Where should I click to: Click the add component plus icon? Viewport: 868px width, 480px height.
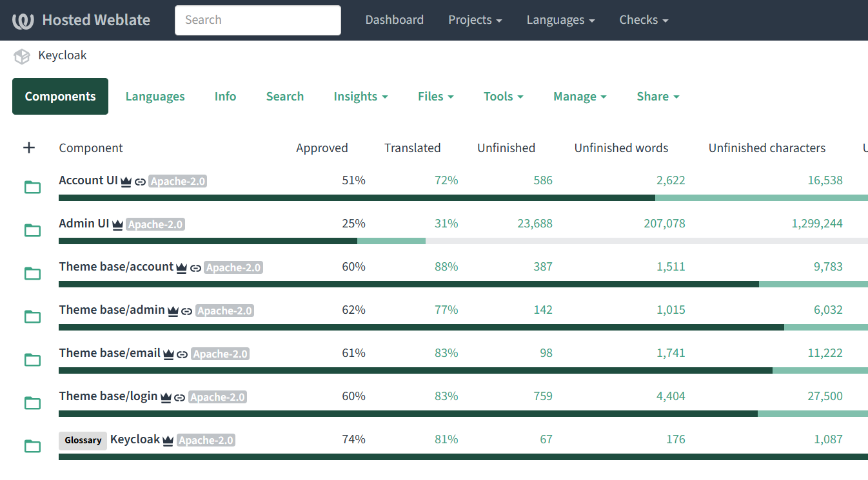[29, 148]
